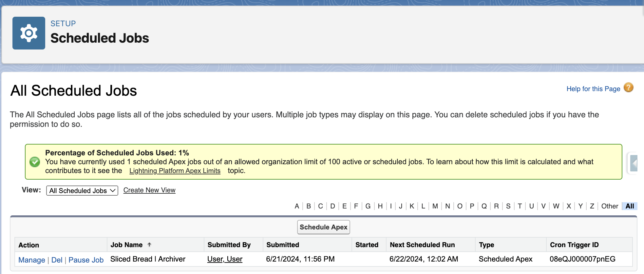Screen dimensions: 644x274
Task: Filter jobs by letter C
Action: [320, 206]
